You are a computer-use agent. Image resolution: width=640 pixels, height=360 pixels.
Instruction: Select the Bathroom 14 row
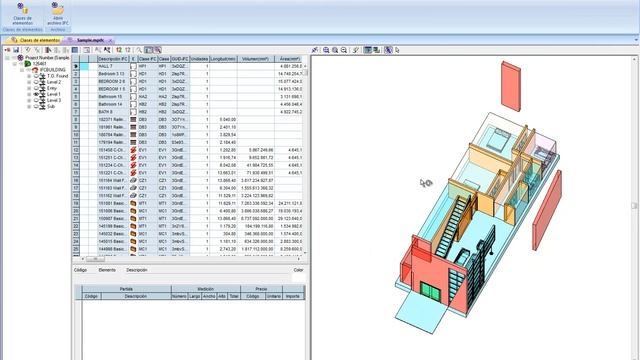pos(188,104)
